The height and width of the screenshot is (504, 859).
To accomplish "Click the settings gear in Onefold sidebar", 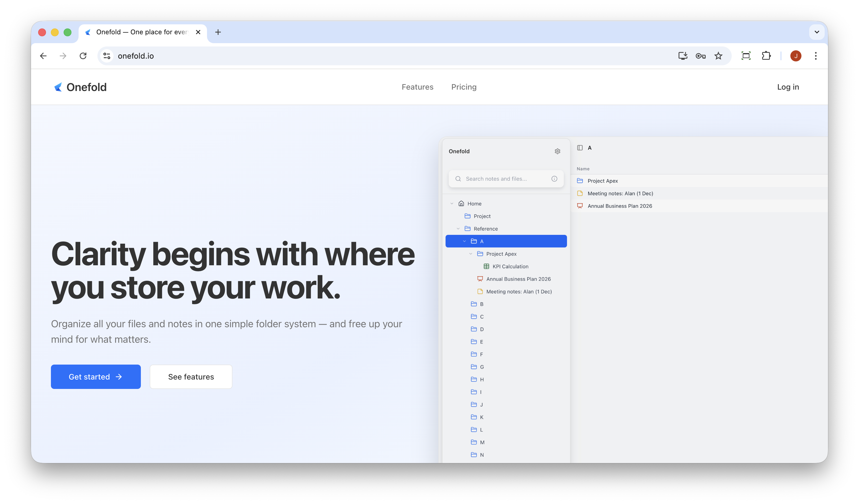I will coord(557,151).
